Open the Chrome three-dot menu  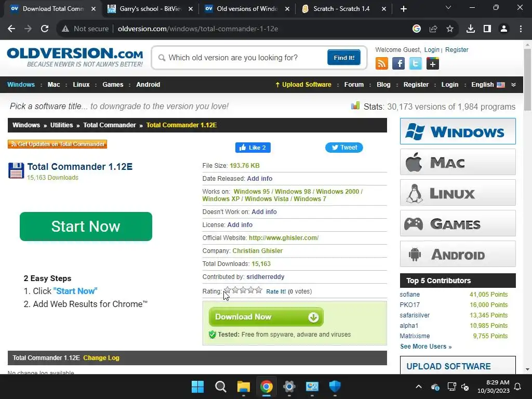(x=521, y=29)
